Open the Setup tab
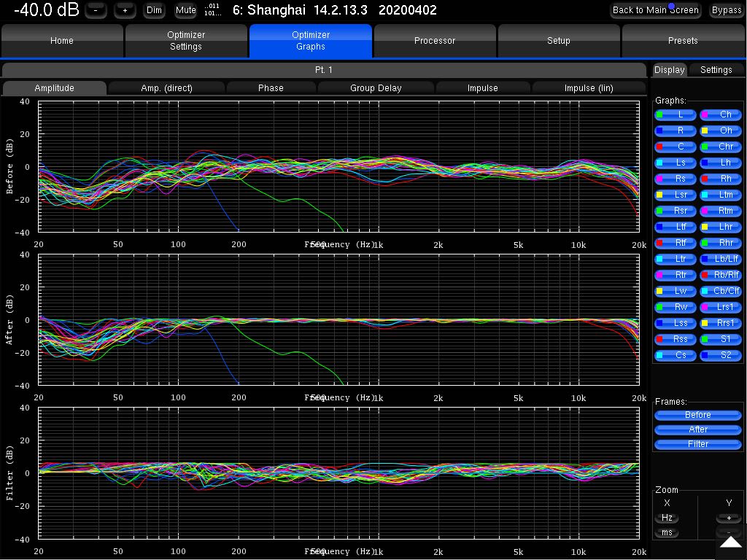 (x=558, y=41)
